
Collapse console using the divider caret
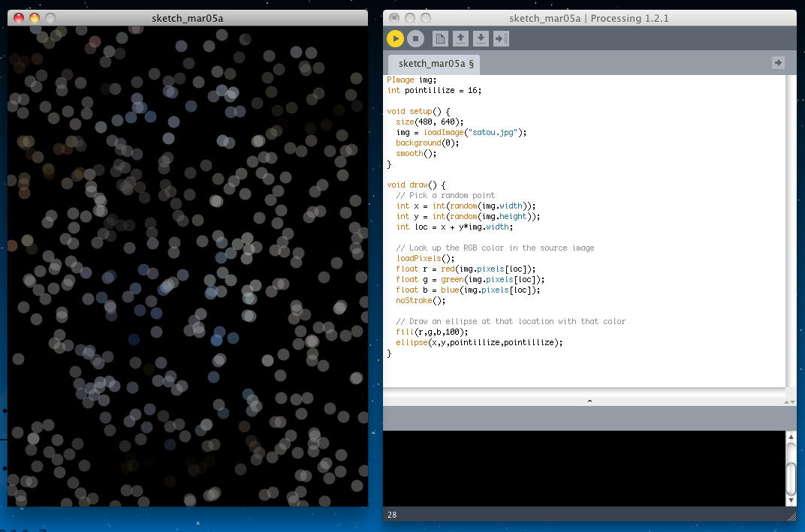589,401
